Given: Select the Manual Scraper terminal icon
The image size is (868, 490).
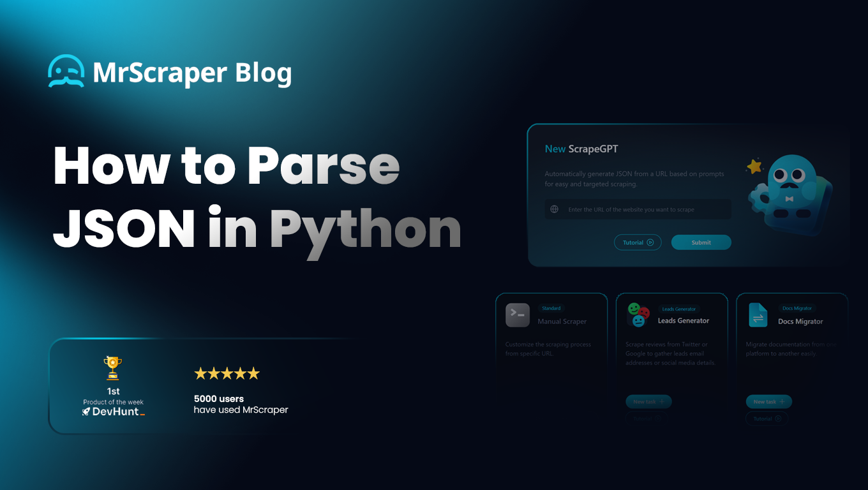Looking at the screenshot, I should [x=518, y=315].
